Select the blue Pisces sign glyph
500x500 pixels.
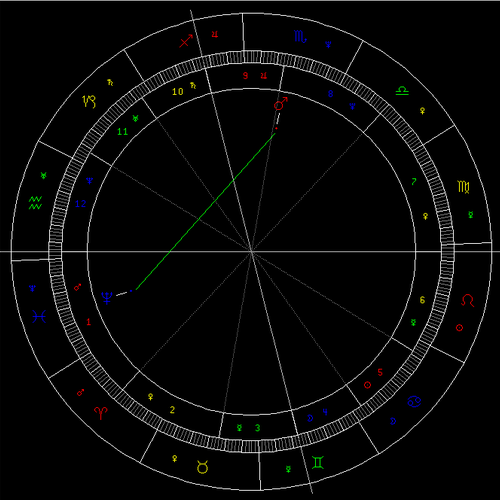(39, 316)
